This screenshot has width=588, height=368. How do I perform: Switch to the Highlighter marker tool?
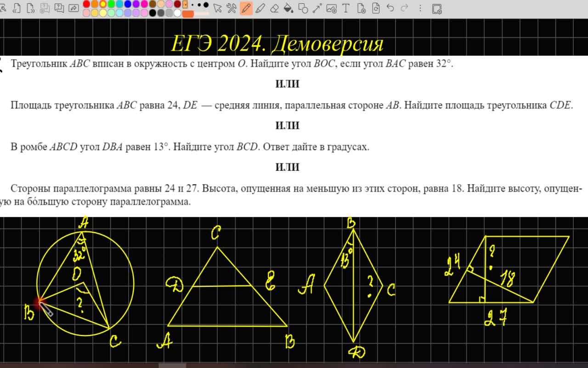click(260, 8)
